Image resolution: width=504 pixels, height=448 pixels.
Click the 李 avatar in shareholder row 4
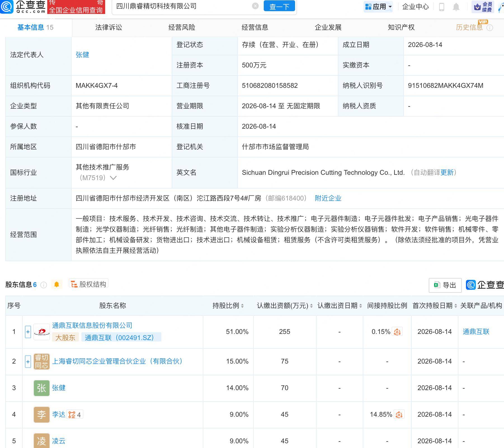[x=42, y=414]
